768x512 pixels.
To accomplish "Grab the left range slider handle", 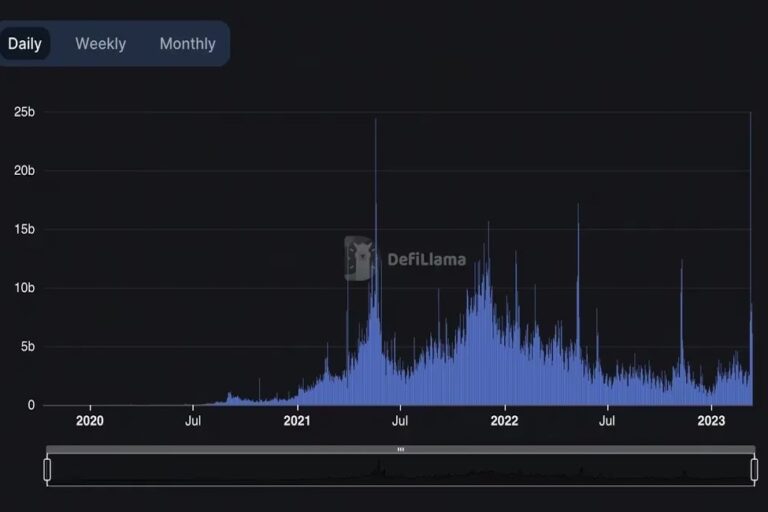I will pos(47,469).
